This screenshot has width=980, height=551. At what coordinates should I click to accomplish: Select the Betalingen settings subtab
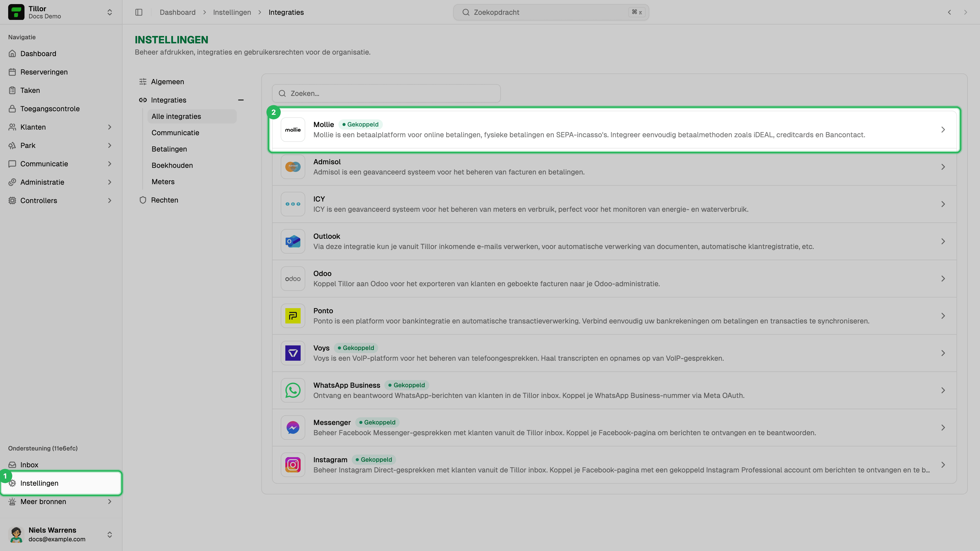coord(192,149)
